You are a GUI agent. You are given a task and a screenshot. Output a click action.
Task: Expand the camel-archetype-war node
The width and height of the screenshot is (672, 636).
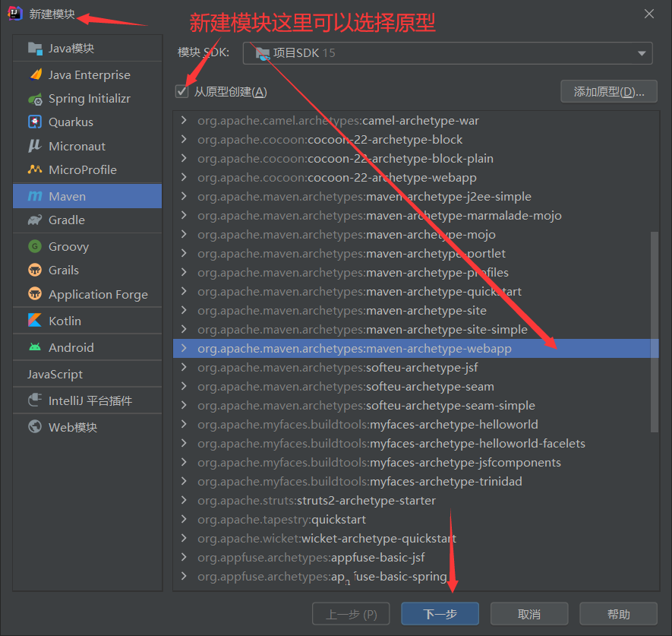[184, 121]
